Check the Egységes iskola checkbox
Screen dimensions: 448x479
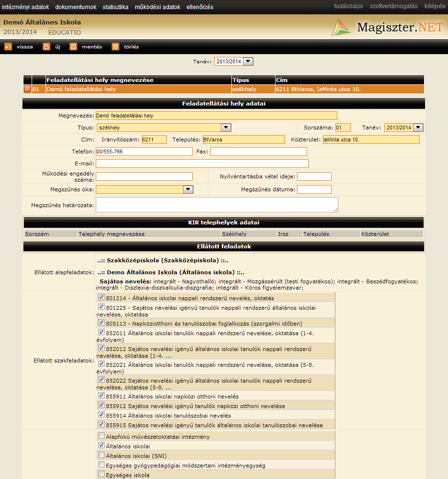tap(101, 474)
